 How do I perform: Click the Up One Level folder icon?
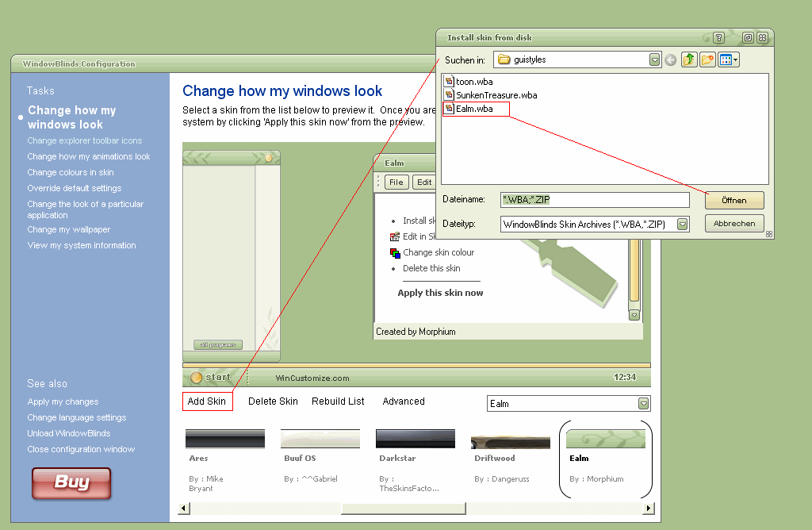pyautogui.click(x=689, y=60)
